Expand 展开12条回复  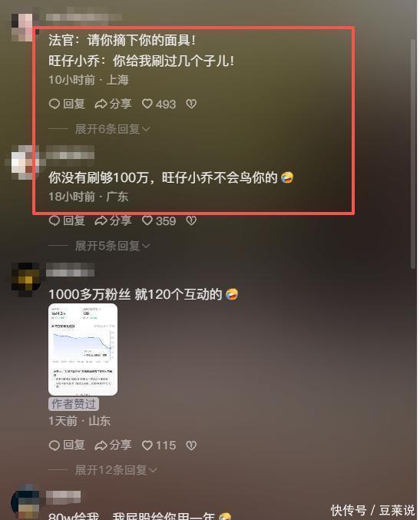click(116, 470)
